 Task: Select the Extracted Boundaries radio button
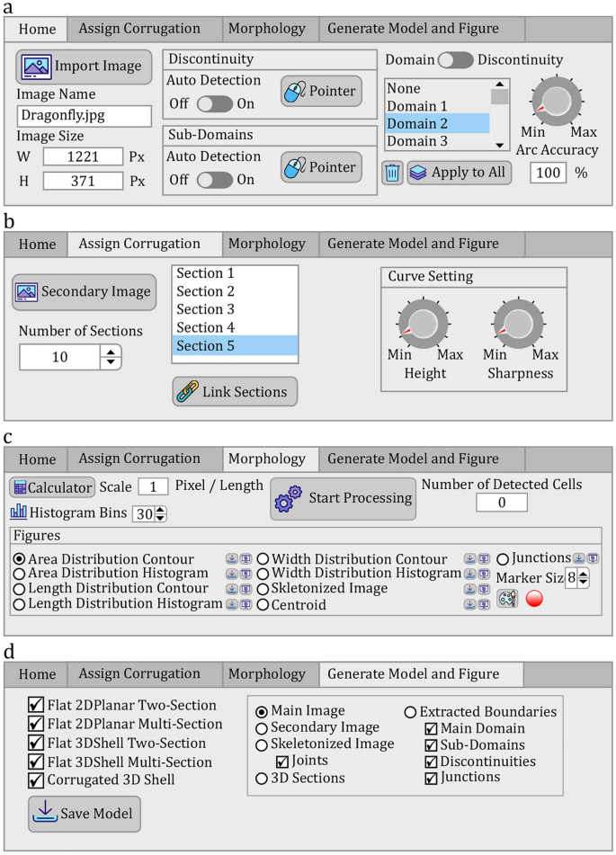(410, 712)
